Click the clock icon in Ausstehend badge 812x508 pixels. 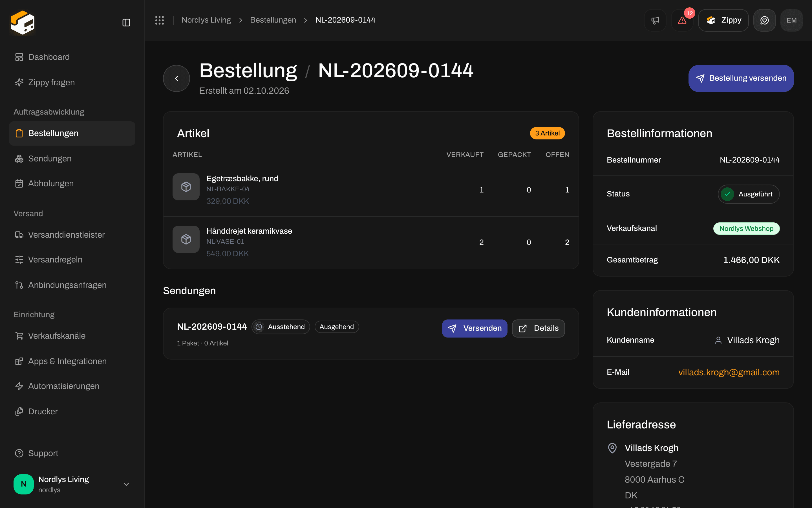[259, 327]
